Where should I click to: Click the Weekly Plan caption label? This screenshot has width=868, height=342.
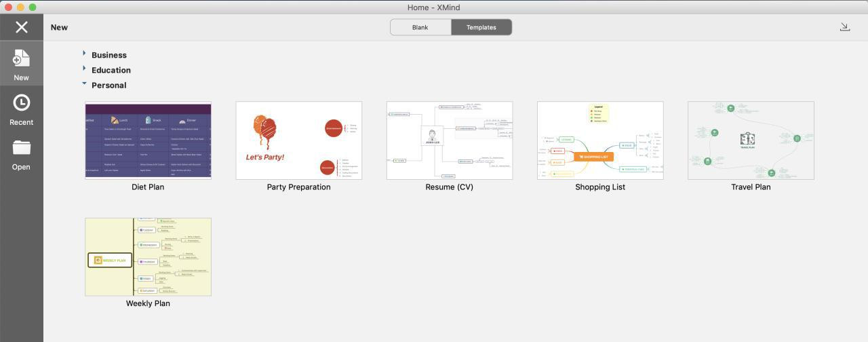[x=148, y=303]
